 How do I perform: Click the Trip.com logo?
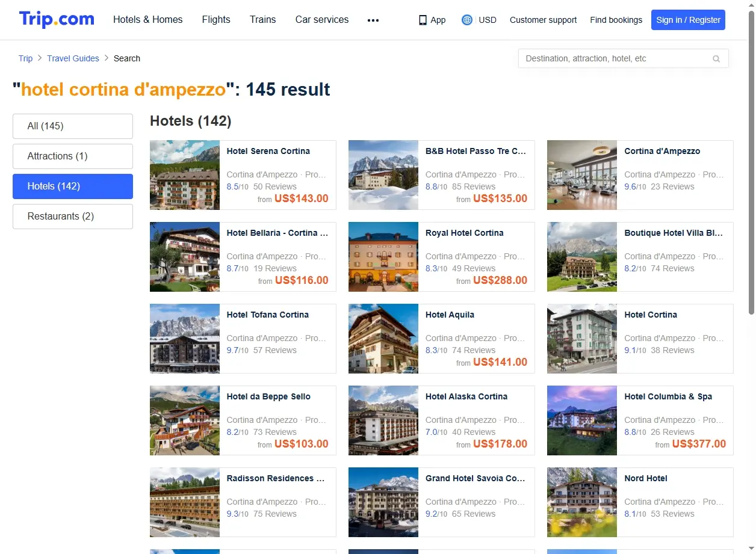pos(57,19)
